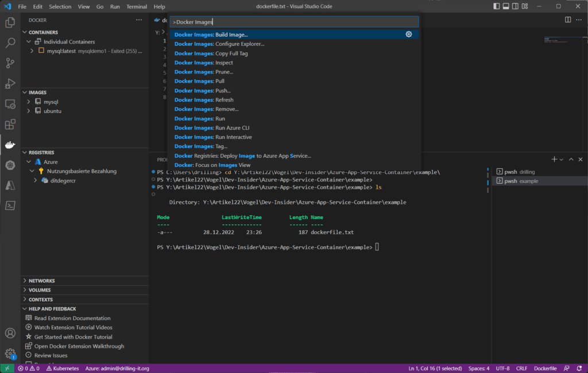Screen dimensions: 588x373
Task: Collapse the IMAGES section
Action: pos(25,92)
